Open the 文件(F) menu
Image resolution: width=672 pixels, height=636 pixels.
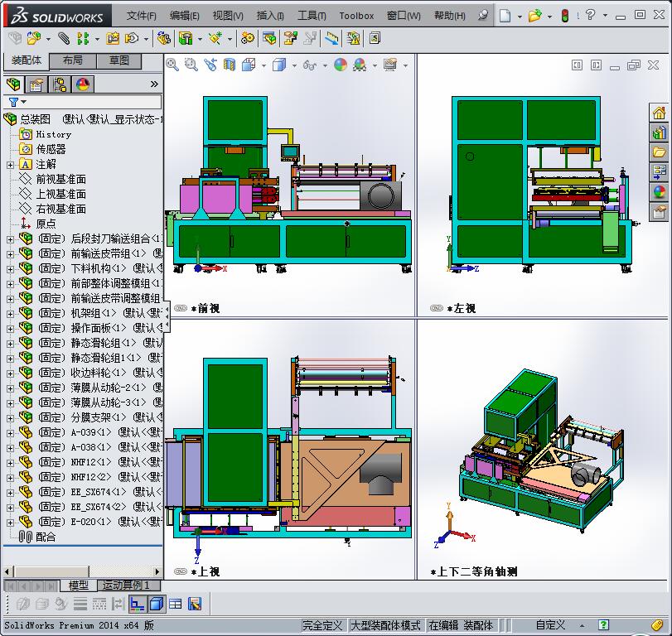(x=142, y=16)
